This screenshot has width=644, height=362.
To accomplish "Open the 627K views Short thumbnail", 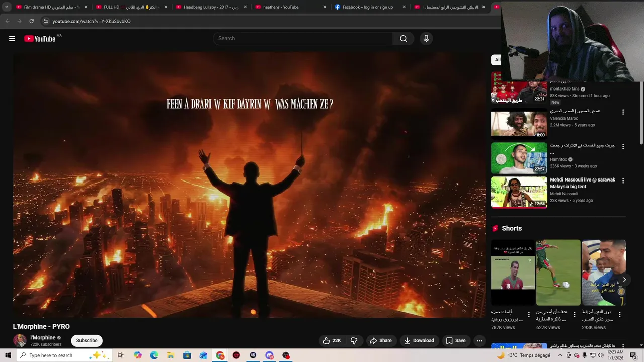I will (x=558, y=273).
